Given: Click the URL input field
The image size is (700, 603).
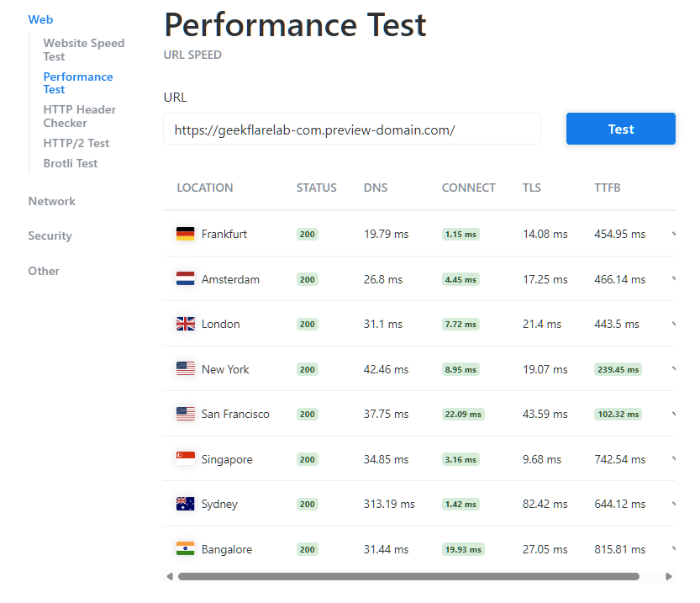Looking at the screenshot, I should (352, 129).
